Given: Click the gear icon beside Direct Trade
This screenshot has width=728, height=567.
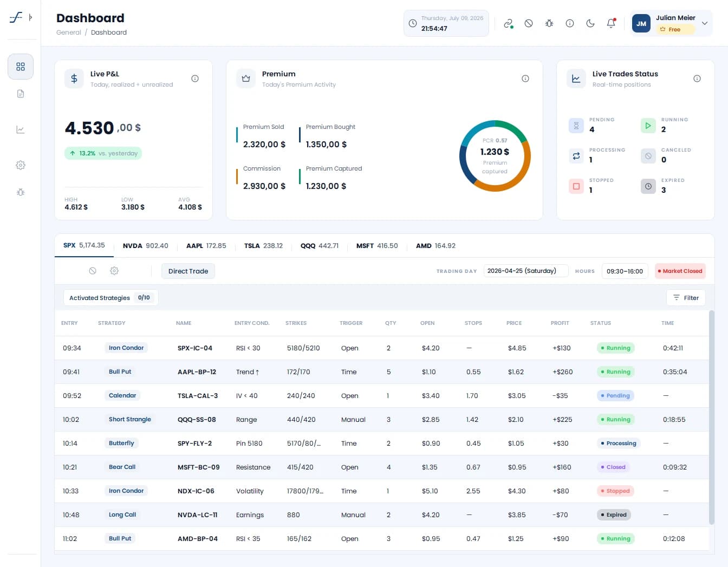Looking at the screenshot, I should pos(114,271).
